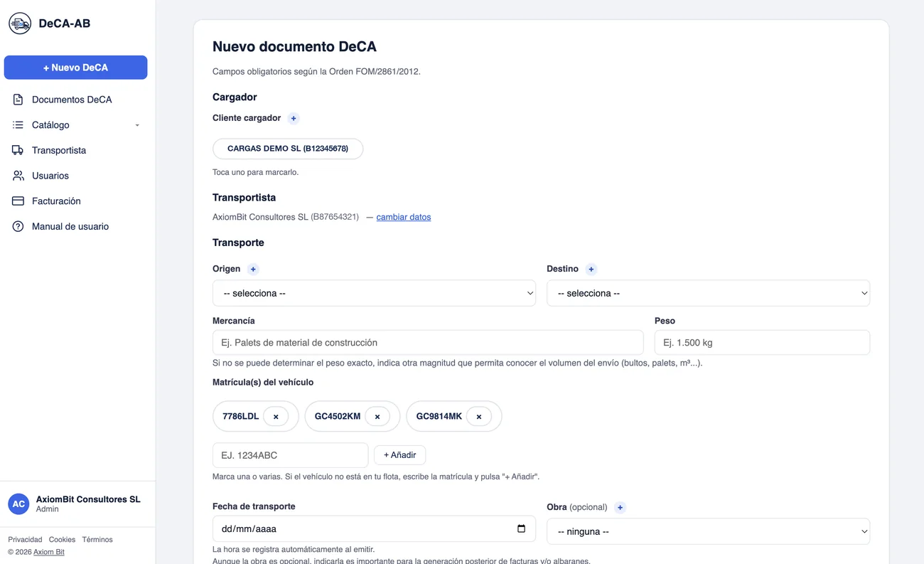Viewport: 924px width, 564px height.
Task: Open the calendar picker for Fecha de transporte
Action: [x=521, y=528]
